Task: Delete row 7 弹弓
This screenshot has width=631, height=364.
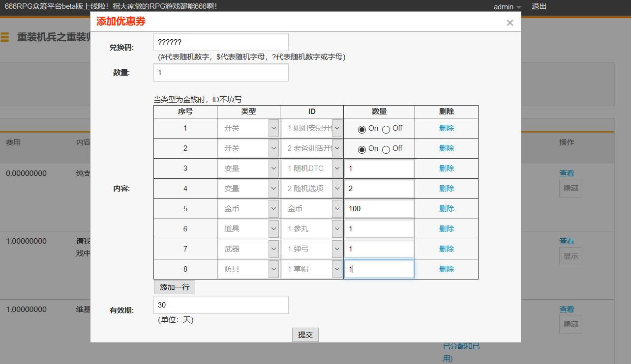Action: coord(447,249)
